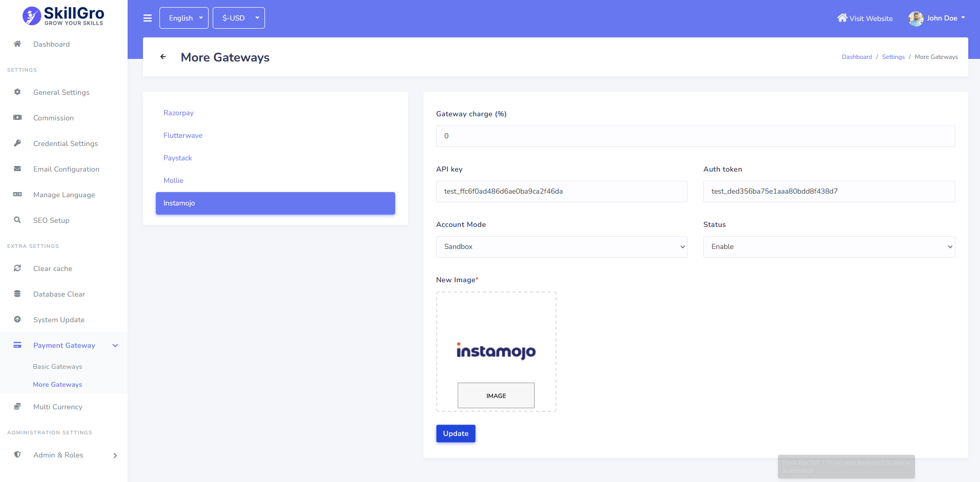Image resolution: width=980 pixels, height=482 pixels.
Task: Click the IMAGE upload button
Action: pyautogui.click(x=496, y=395)
